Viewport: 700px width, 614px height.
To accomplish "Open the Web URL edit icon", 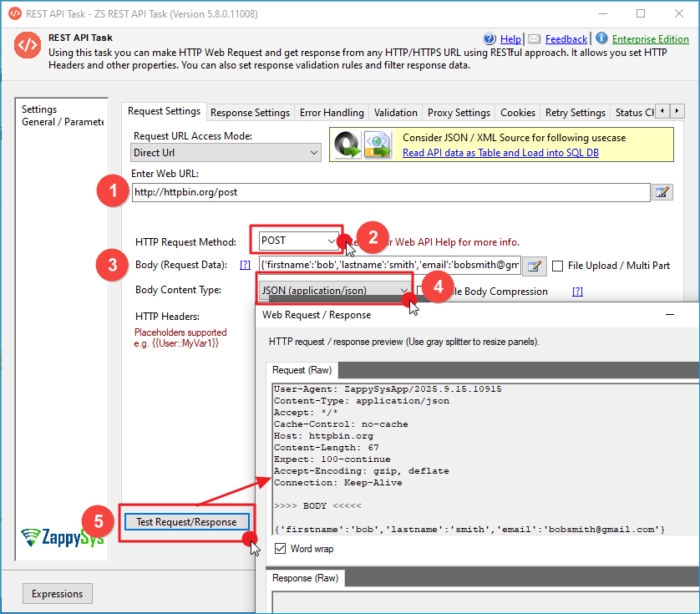I will tap(662, 193).
